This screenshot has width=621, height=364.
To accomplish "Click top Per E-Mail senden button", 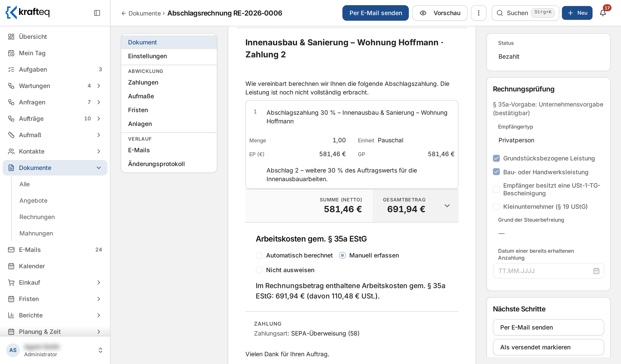I will (x=375, y=13).
